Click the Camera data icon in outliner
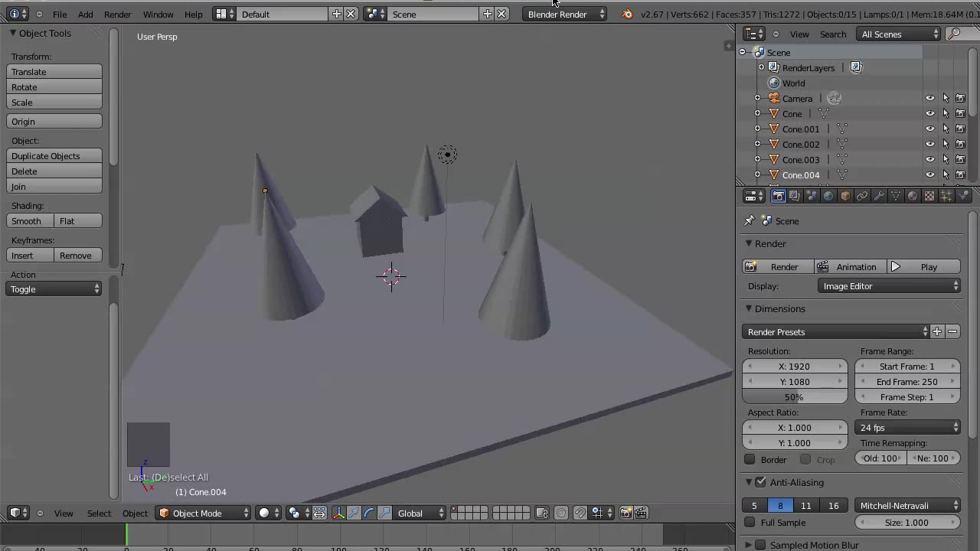This screenshot has height=551, width=980. pyautogui.click(x=835, y=98)
